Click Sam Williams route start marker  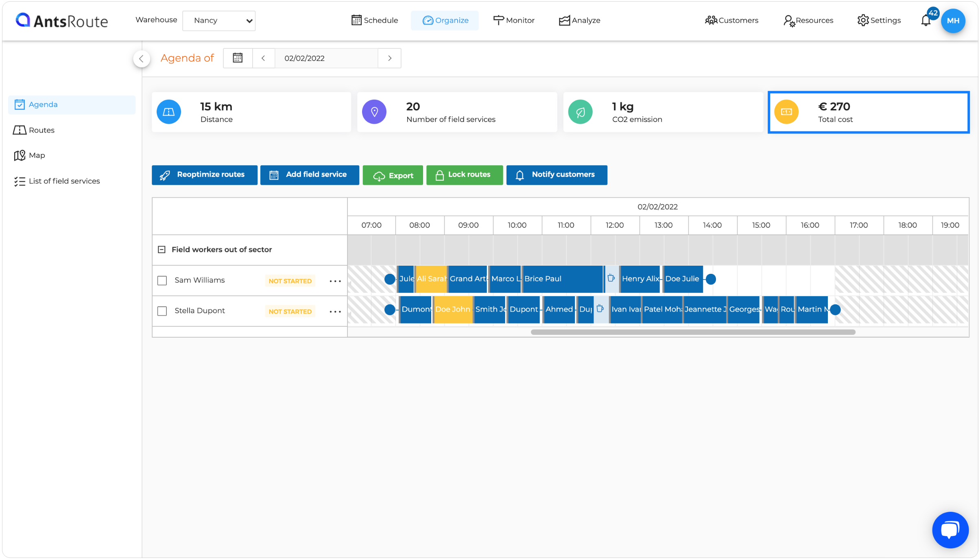pyautogui.click(x=390, y=279)
